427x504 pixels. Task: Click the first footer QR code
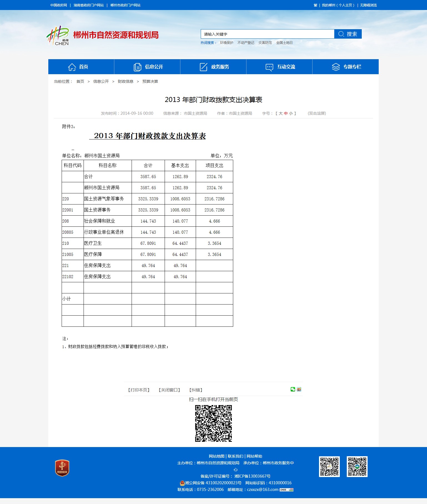point(329,466)
